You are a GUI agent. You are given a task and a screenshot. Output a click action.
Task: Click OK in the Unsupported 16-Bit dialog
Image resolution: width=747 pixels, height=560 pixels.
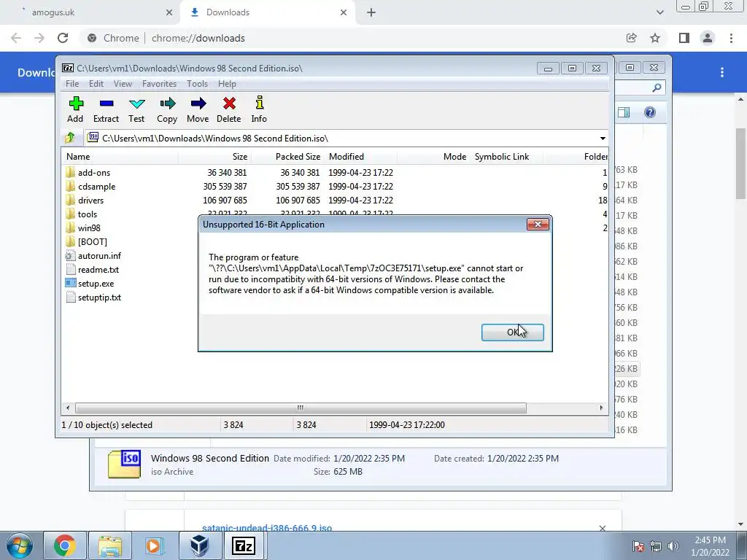pyautogui.click(x=512, y=332)
